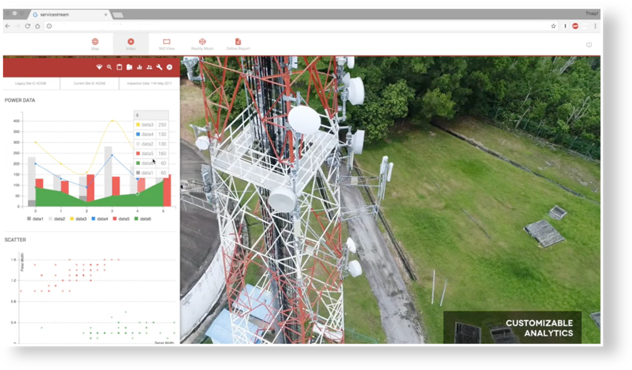Open the Reality Mesh tab
Viewport: 632px width, 370px height.
tap(202, 44)
